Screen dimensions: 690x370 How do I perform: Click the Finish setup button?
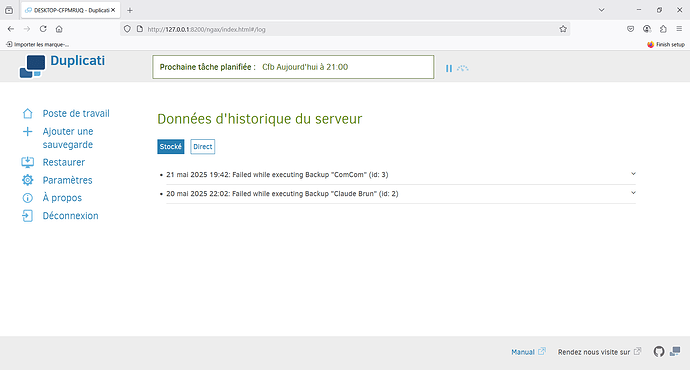click(666, 44)
